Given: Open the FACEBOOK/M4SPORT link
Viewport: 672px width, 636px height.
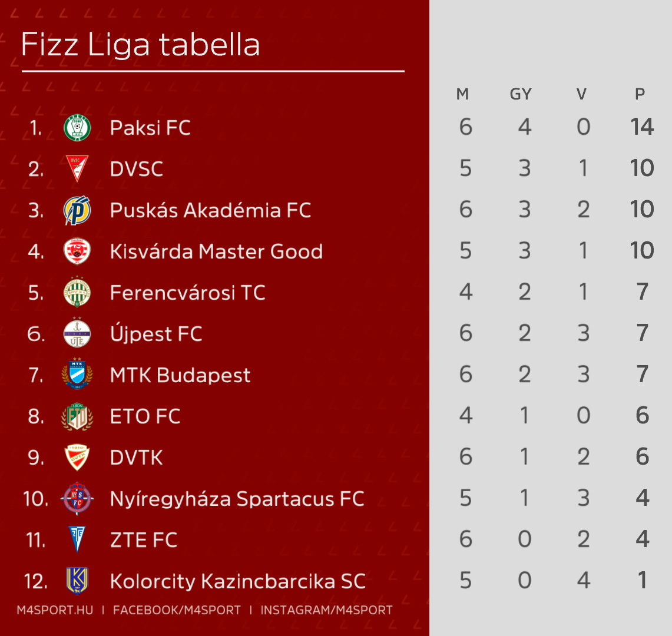Looking at the screenshot, I should [x=177, y=610].
